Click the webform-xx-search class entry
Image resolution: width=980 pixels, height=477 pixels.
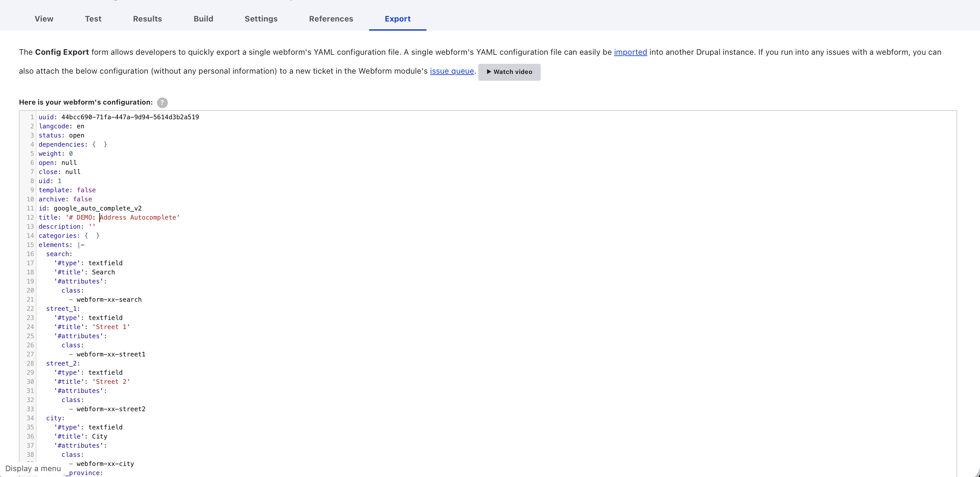pyautogui.click(x=109, y=300)
